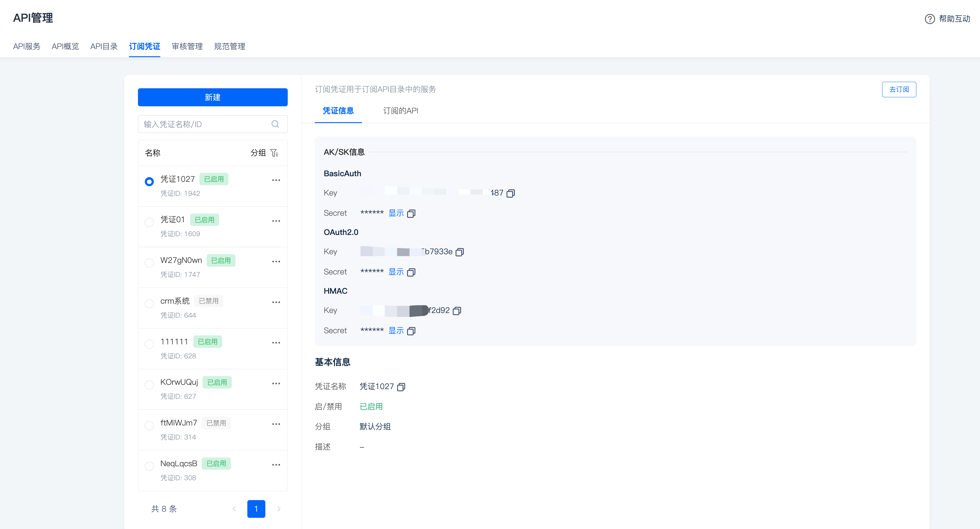Viewport: 980px width, 529px height.
Task: Click the help question mark icon
Action: pyautogui.click(x=929, y=19)
